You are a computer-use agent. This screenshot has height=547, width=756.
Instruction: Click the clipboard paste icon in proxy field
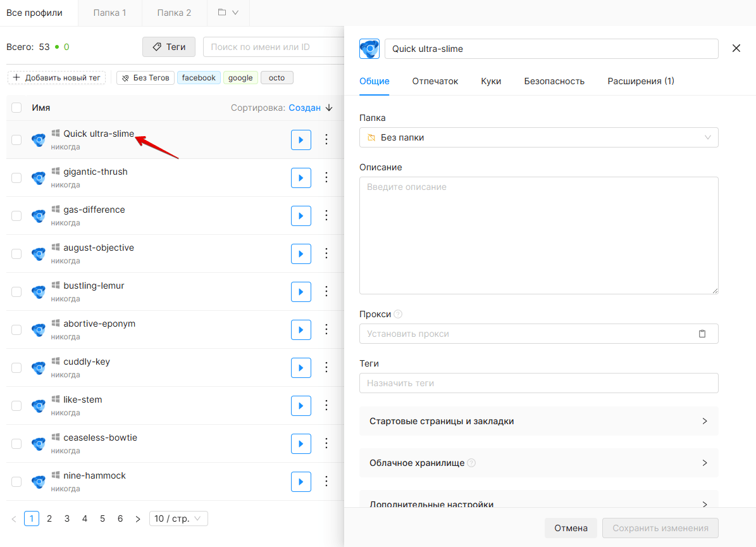[x=702, y=334]
